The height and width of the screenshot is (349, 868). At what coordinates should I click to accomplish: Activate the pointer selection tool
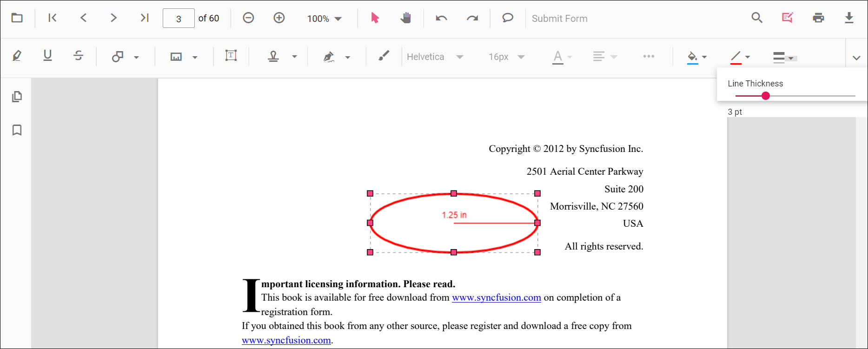tap(375, 18)
